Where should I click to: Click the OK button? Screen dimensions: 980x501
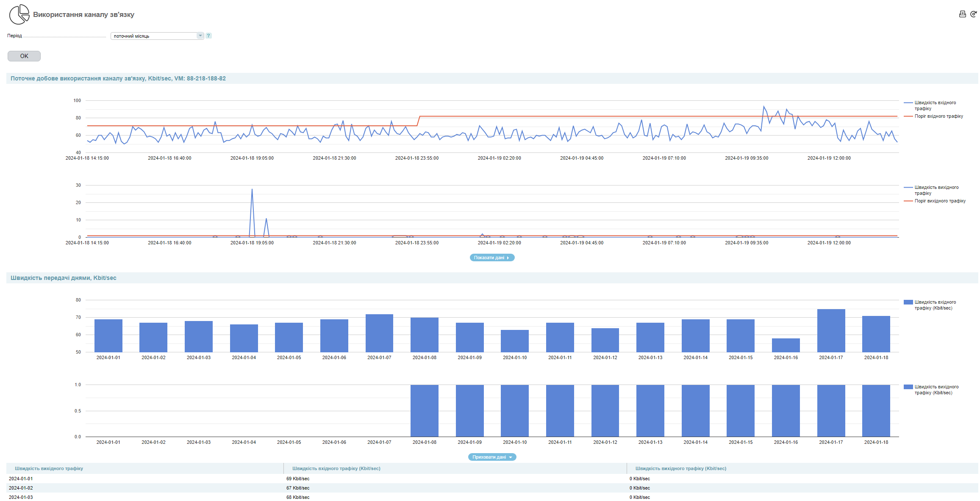click(24, 56)
